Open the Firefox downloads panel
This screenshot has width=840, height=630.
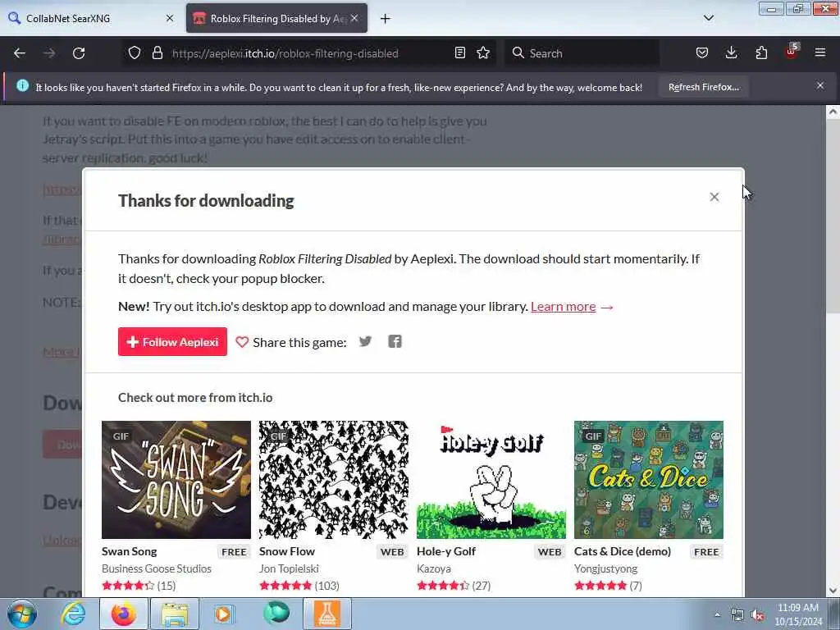[x=731, y=52]
